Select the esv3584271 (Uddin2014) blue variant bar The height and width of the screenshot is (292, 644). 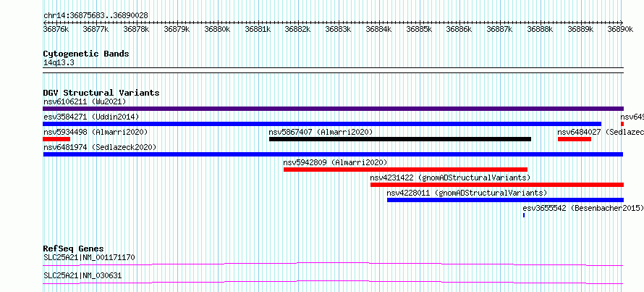(x=322, y=124)
